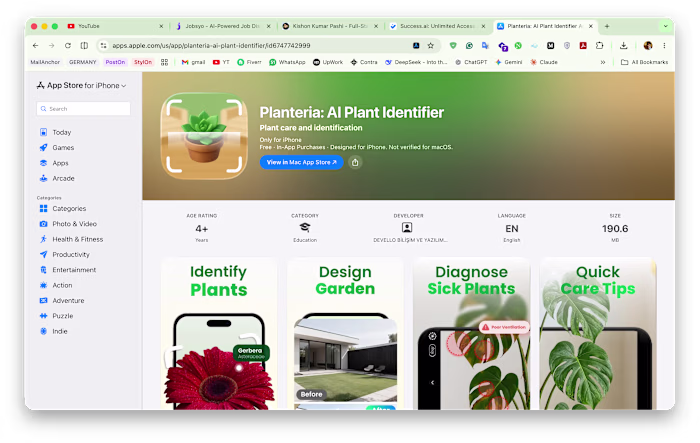Open the Quick Care Tips screenshot
The width and height of the screenshot is (700, 443).
598,334
